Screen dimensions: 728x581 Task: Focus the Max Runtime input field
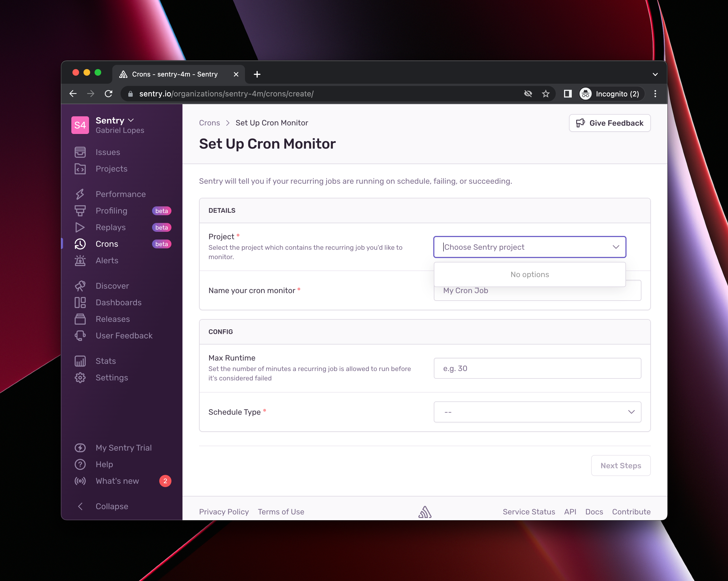pos(537,368)
